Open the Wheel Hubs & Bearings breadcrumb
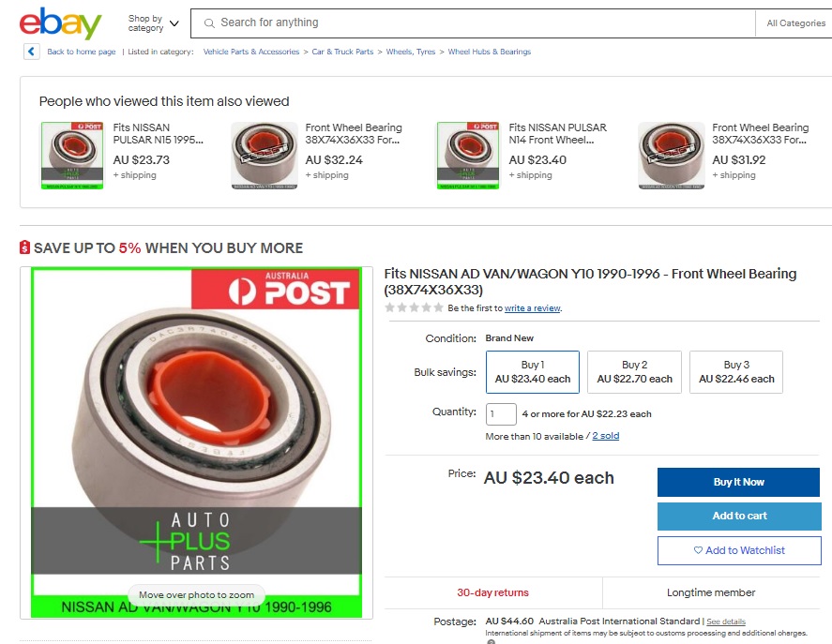 pos(490,52)
